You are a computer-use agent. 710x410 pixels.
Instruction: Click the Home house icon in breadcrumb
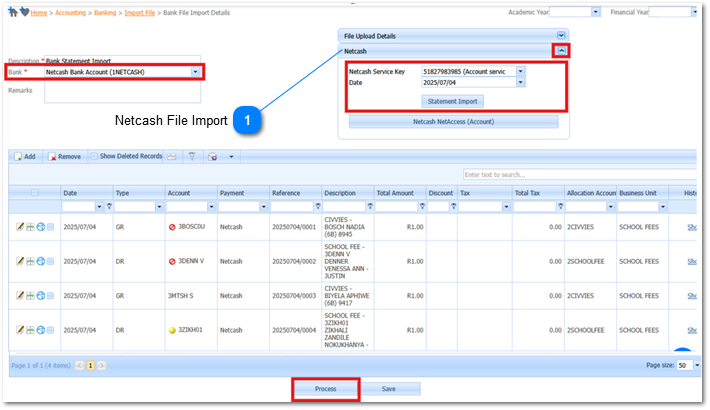tap(13, 12)
